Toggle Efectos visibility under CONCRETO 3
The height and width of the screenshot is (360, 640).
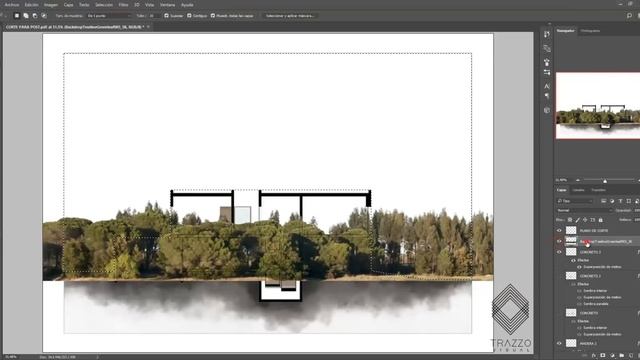click(573, 260)
